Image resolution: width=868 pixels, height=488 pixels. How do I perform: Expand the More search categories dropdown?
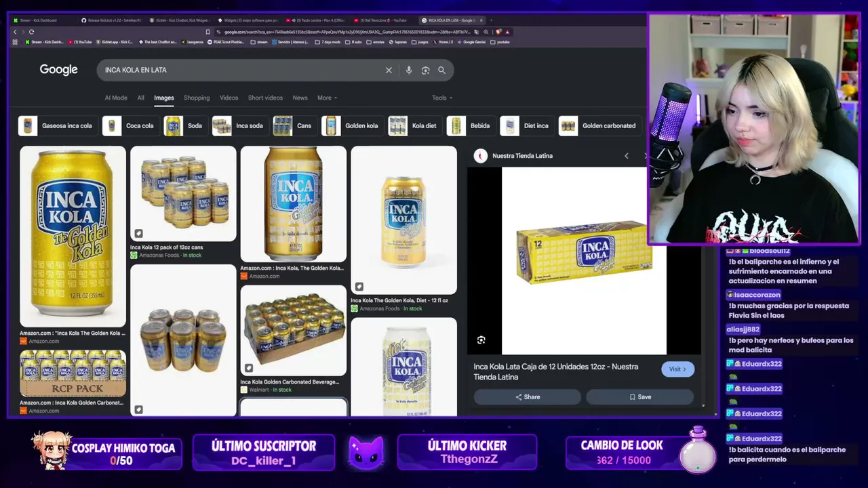[327, 98]
